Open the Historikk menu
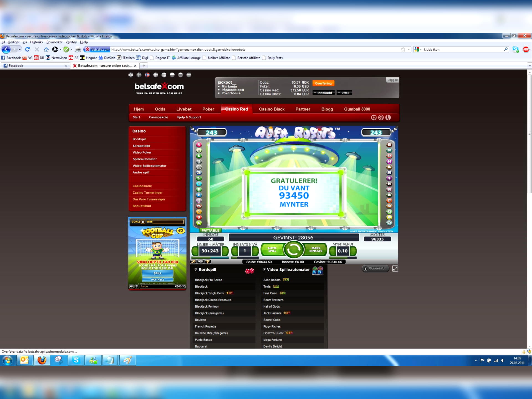This screenshot has width=532, height=399. 37,42
